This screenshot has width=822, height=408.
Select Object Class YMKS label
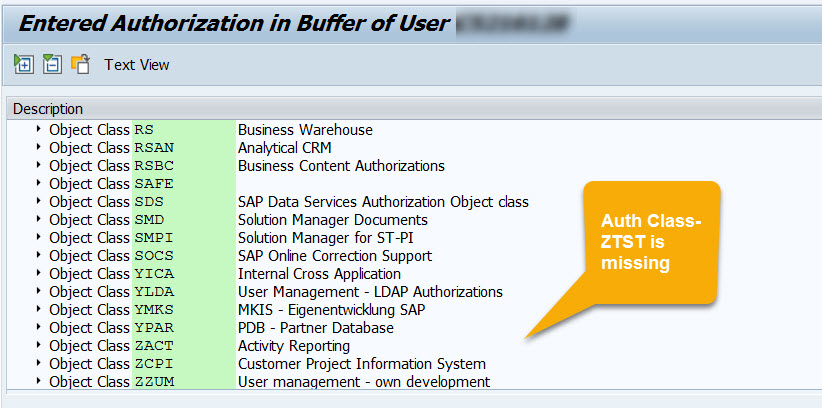pyautogui.click(x=112, y=310)
